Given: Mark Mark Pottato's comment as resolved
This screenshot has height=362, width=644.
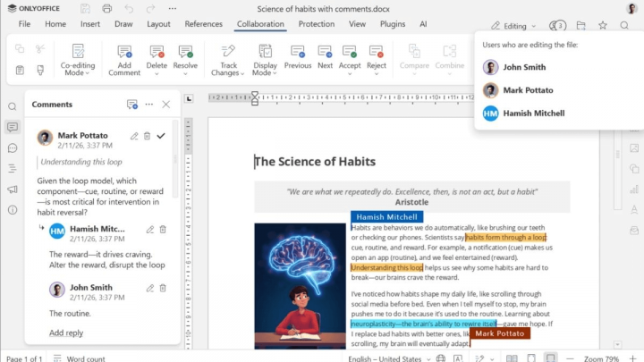Looking at the screenshot, I should (161, 136).
